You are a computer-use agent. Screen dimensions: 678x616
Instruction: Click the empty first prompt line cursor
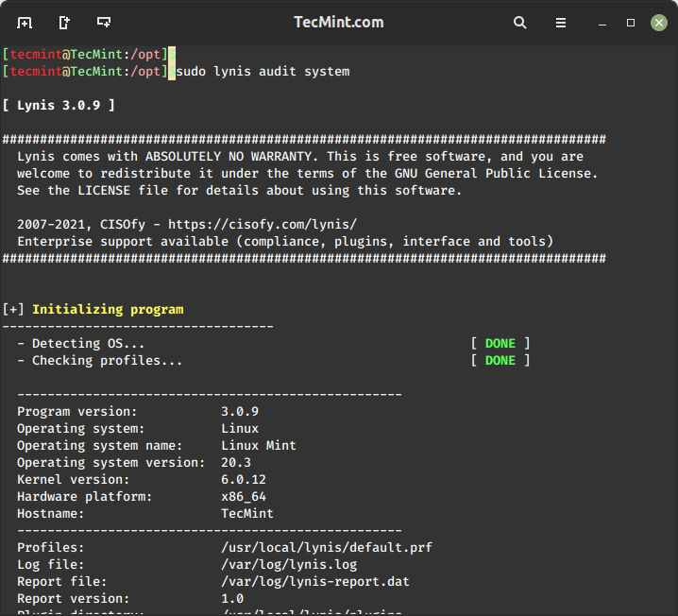point(172,55)
